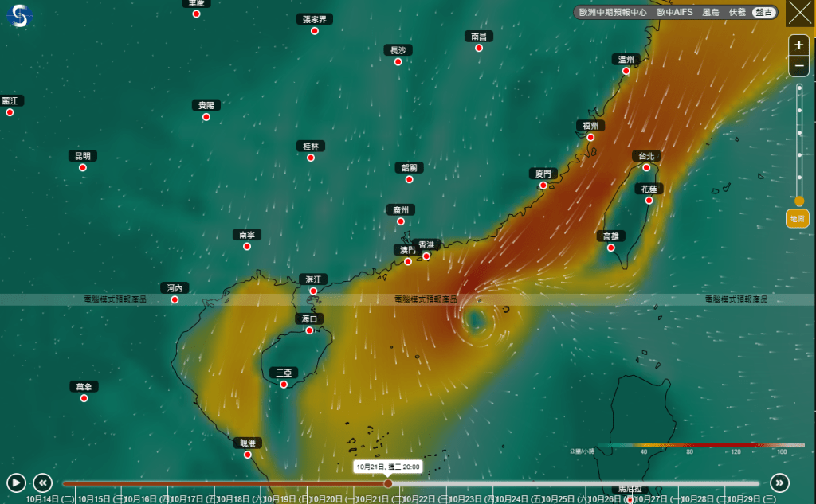Screen dimensions: 816x504
Task: Play the forecast animation
Action: (x=16, y=483)
